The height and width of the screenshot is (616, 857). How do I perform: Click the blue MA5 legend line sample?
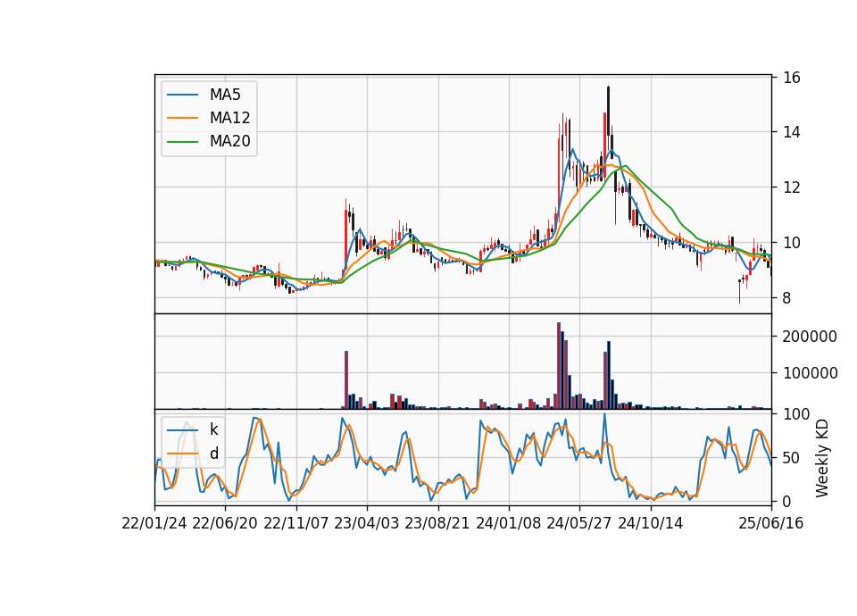tap(182, 95)
